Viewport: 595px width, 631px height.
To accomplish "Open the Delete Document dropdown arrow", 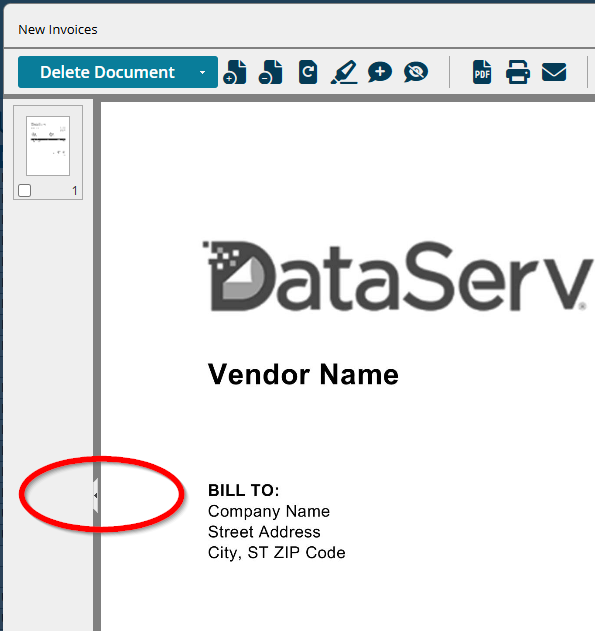I will click(x=202, y=72).
